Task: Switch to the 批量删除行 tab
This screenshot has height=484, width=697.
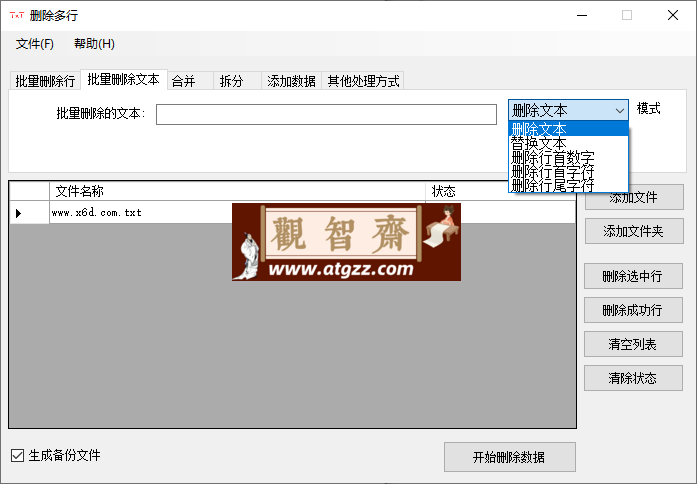Action: point(45,81)
